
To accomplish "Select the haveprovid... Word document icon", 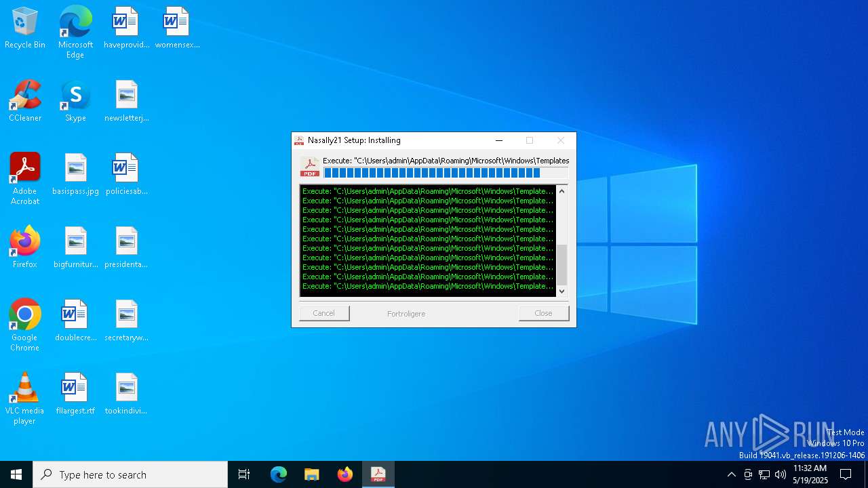I will pos(126,28).
